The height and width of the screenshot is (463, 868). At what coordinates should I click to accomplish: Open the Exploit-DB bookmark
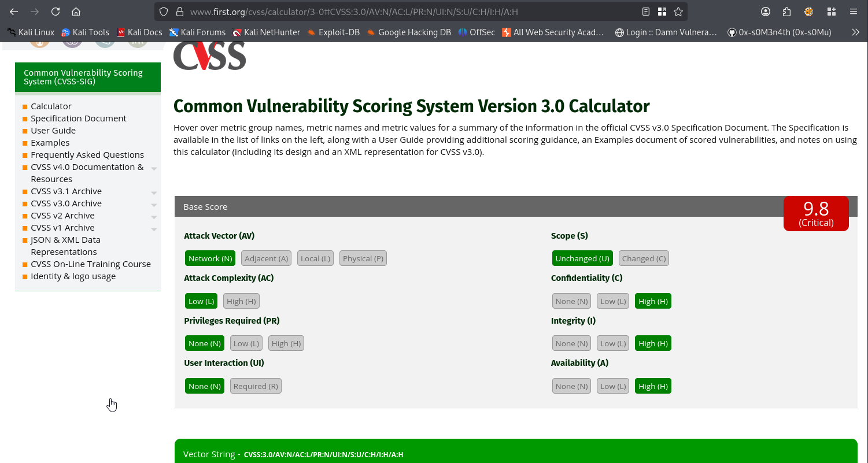pyautogui.click(x=333, y=32)
